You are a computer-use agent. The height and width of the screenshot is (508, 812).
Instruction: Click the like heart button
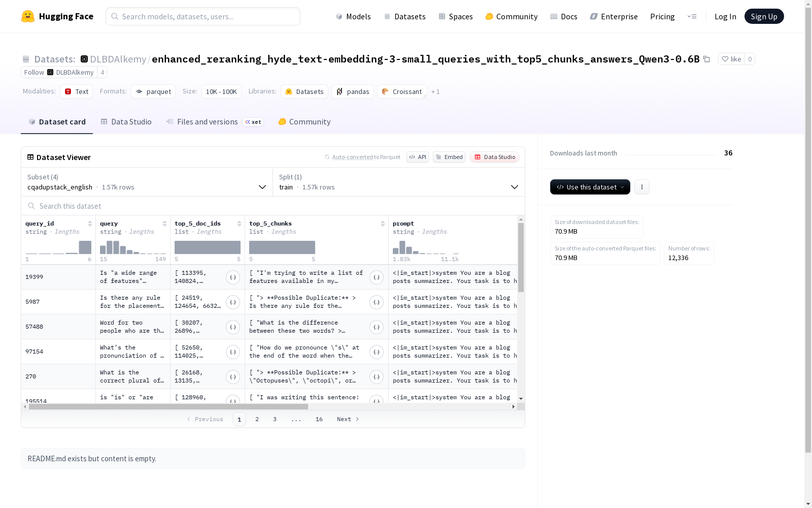pos(731,59)
